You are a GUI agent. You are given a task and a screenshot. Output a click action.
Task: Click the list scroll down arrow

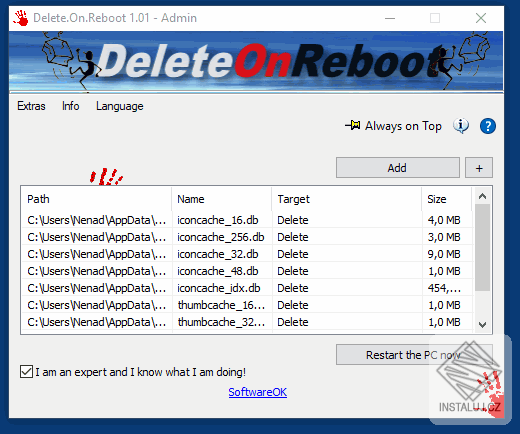coord(482,324)
